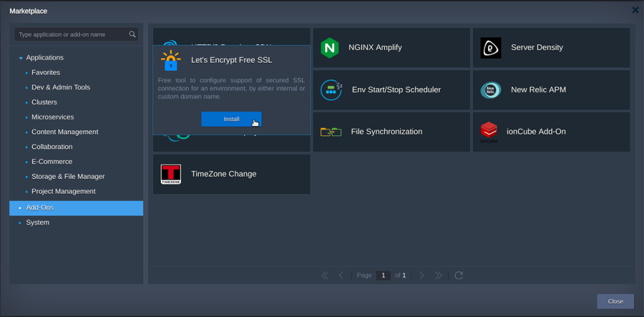
Task: Click the Let's Encrypt Free SSL title
Action: tap(231, 60)
